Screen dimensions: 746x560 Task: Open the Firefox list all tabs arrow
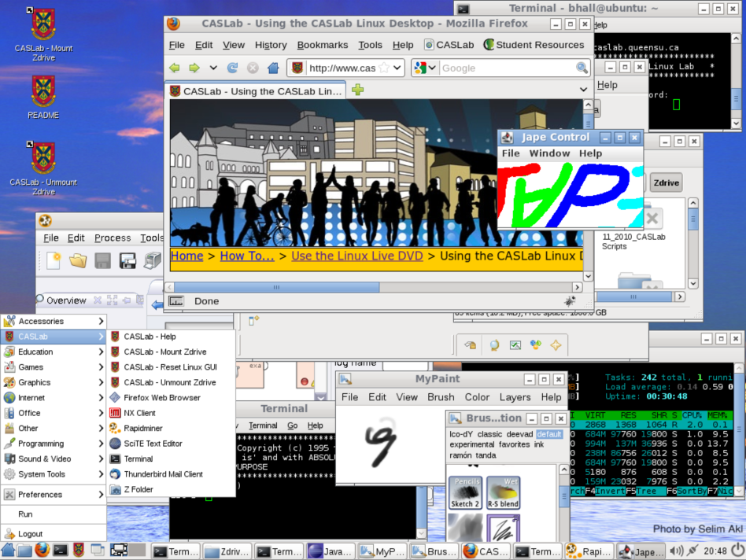(583, 90)
